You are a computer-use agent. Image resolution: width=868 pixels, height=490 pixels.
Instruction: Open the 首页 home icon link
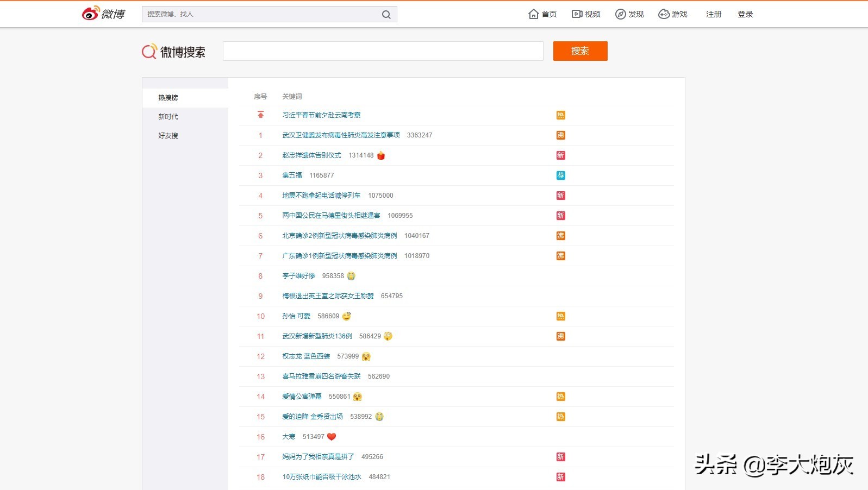tap(542, 14)
